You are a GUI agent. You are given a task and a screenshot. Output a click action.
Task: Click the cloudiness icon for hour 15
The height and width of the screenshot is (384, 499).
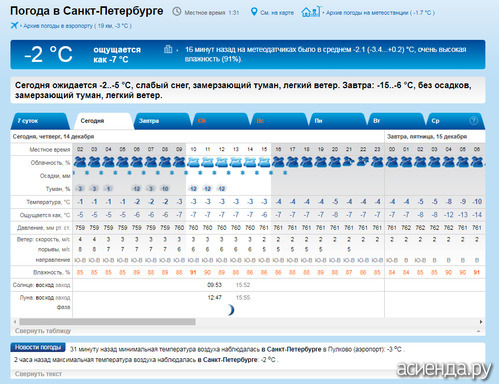[x=264, y=162]
